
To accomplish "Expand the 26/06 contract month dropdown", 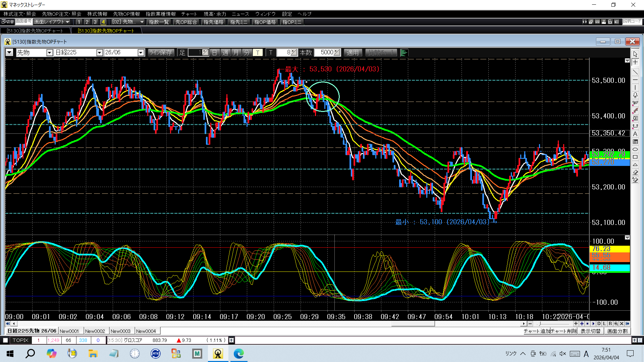I will point(141,53).
